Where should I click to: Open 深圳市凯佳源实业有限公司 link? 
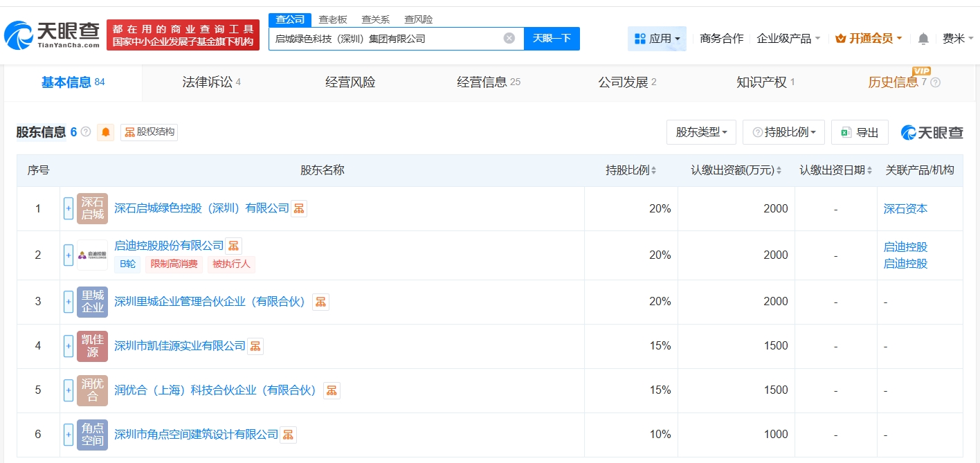180,346
